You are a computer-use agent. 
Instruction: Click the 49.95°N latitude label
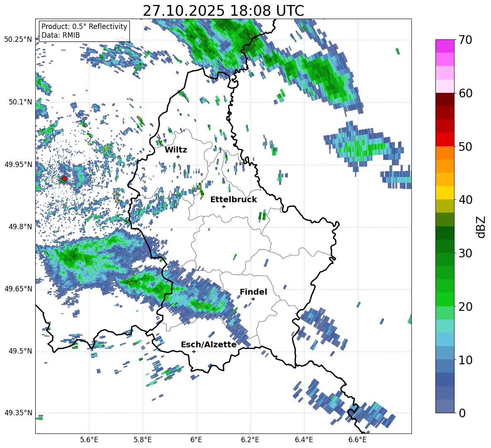(18, 165)
